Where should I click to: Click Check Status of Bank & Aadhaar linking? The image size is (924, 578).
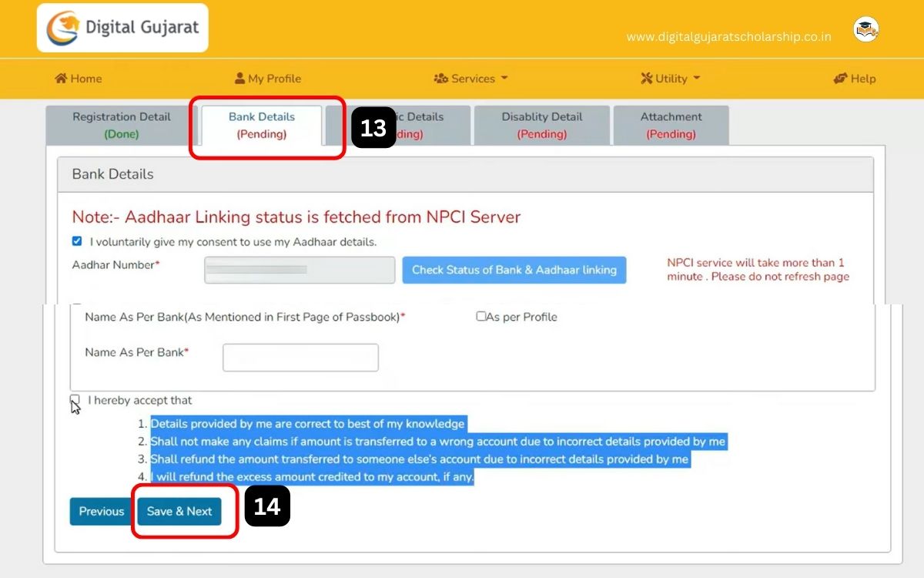point(514,270)
